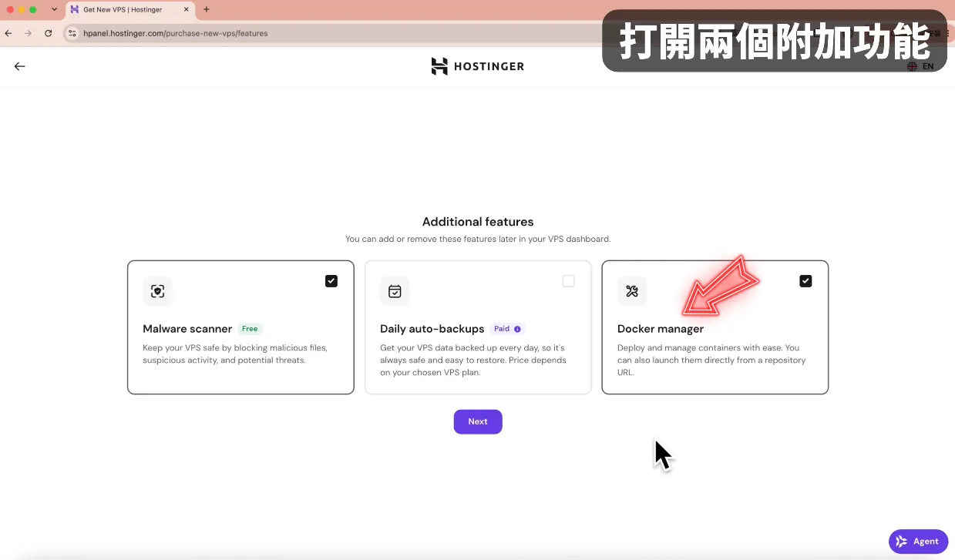Click the Malware scanner description text
This screenshot has width=955, height=560.
(235, 354)
